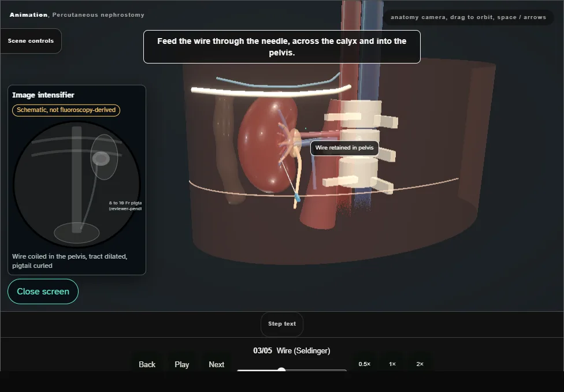Advance with the Next button
564x392 pixels.
[x=216, y=364]
